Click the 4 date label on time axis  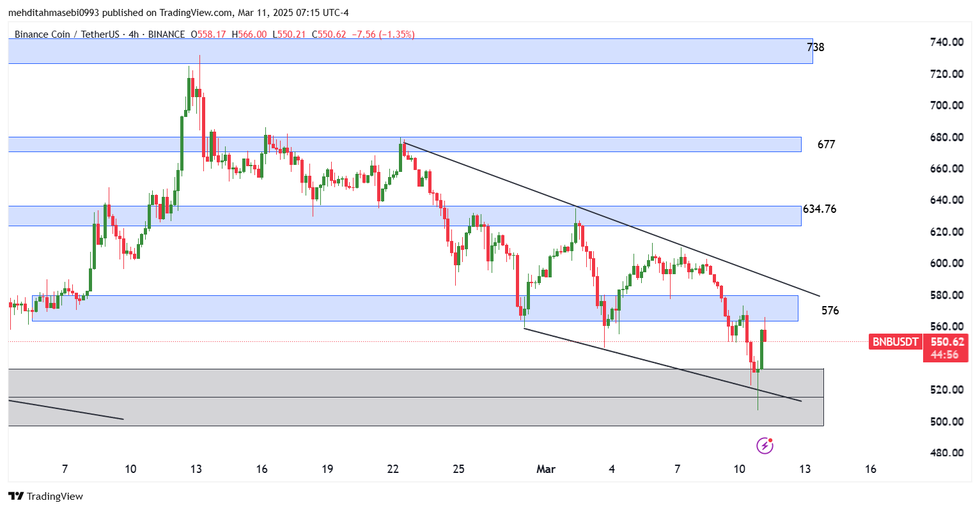pyautogui.click(x=612, y=469)
